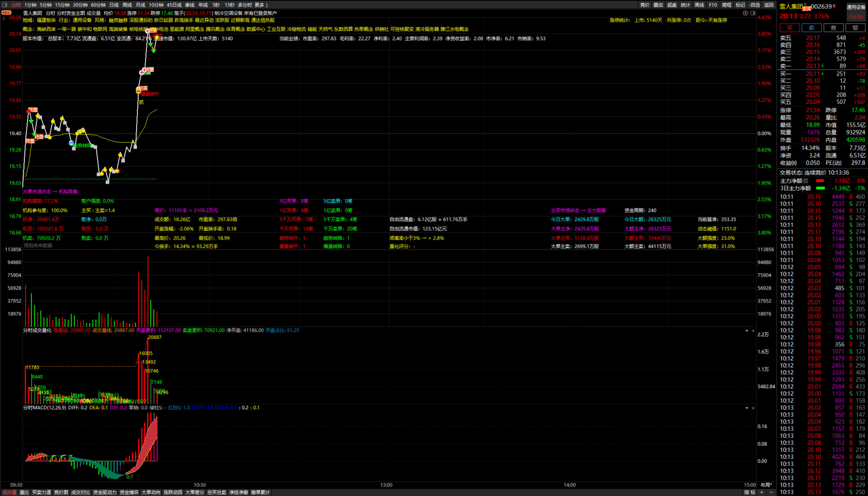Screen dimensions: 868x496
Task: Click the panel menu icon at top-left
Action: [5, 5]
